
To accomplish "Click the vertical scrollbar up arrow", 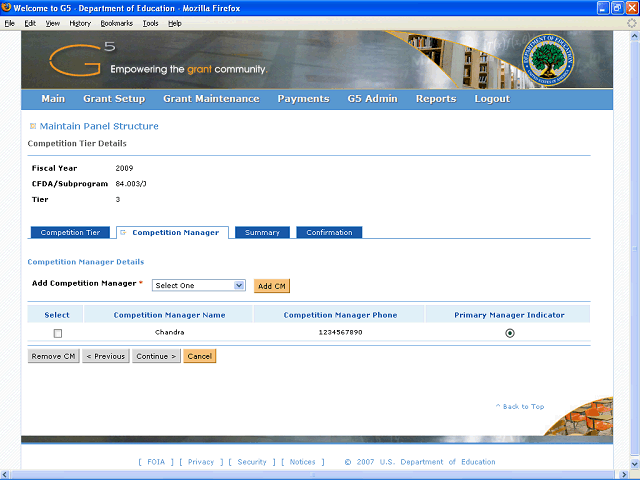I will click(634, 36).
